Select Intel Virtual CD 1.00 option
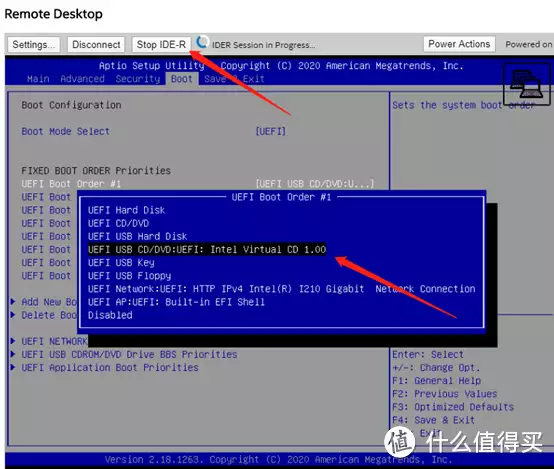The image size is (554, 469). point(207,249)
